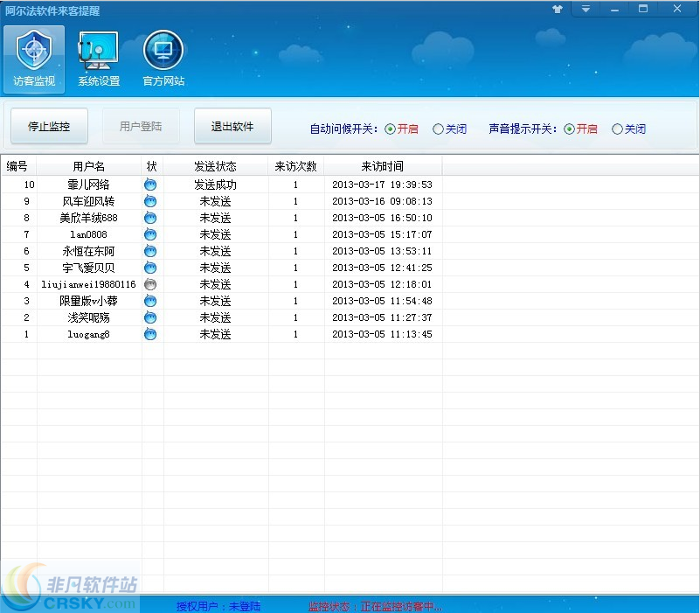Click the 授权用户:未登陆 status bar text
This screenshot has width=700, height=613.
(x=217, y=605)
